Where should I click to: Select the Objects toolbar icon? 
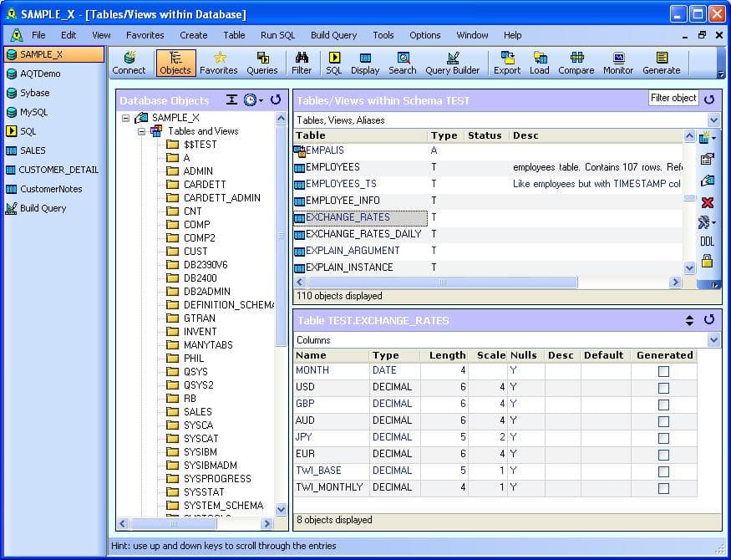tap(175, 64)
